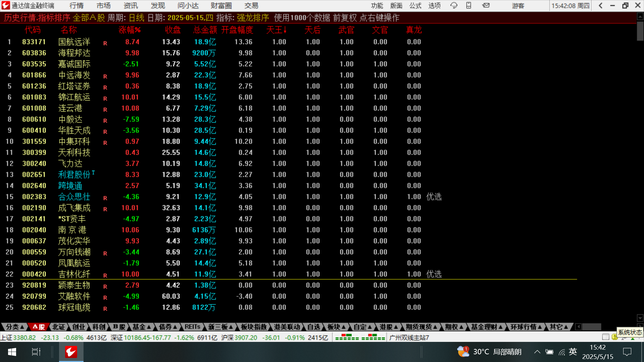Expand the 分类 tab dropdown
This screenshot has height=362, width=644.
tap(15, 327)
